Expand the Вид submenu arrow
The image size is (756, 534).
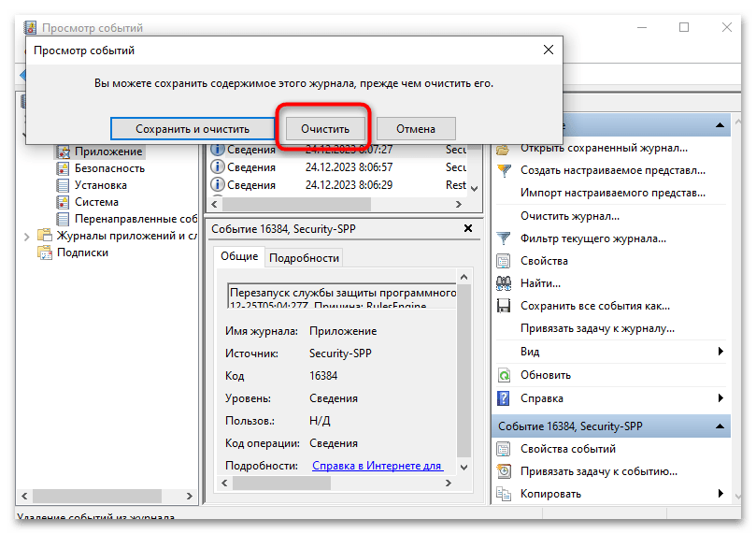point(720,352)
